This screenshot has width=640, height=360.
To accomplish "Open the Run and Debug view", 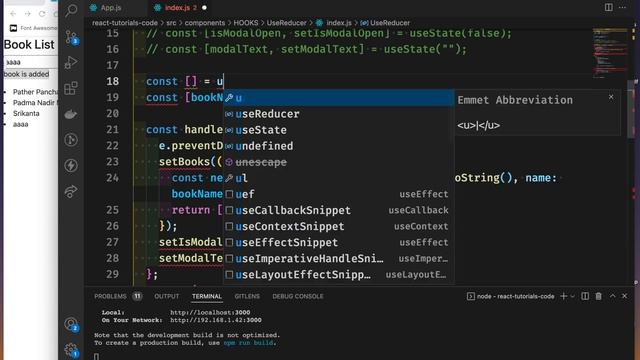I will coord(71,62).
